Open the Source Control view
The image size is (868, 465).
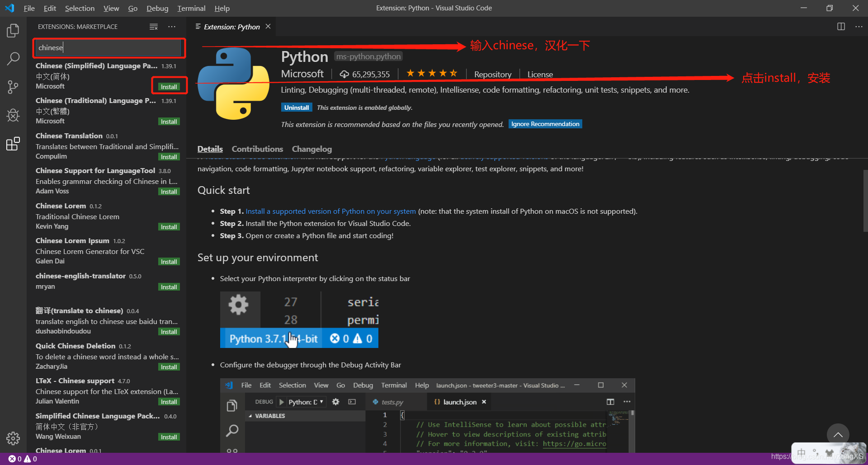[13, 87]
